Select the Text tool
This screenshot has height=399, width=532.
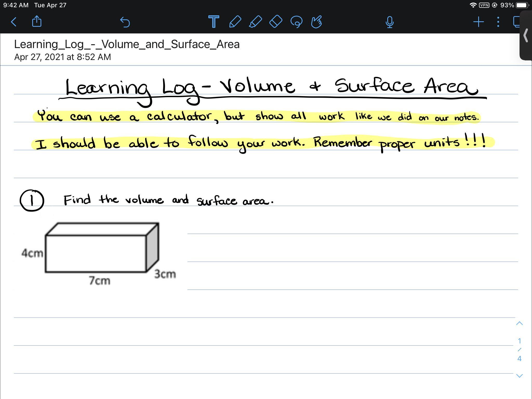coord(214,22)
